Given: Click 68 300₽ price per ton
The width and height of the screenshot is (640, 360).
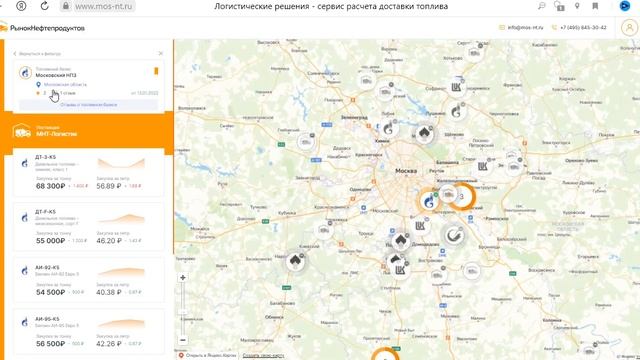Looking at the screenshot, I should (x=51, y=186).
